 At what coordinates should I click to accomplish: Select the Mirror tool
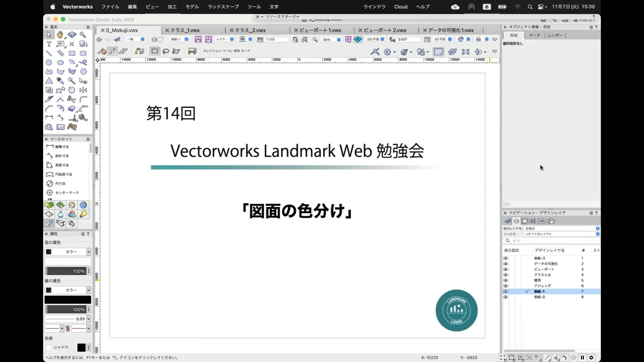point(83,90)
